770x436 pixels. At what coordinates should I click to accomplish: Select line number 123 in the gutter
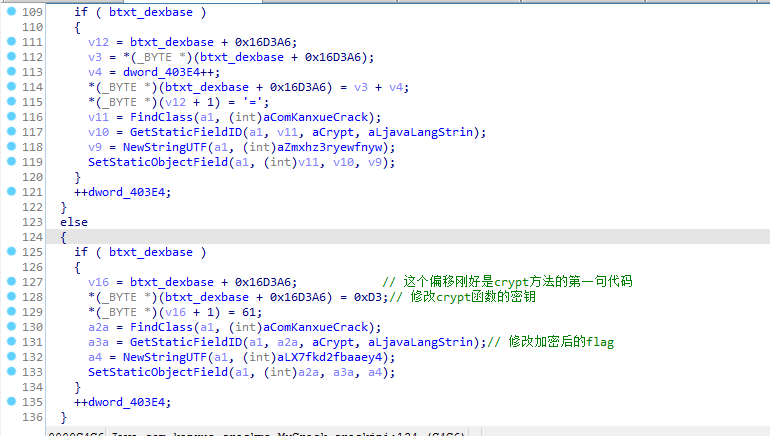coord(32,222)
